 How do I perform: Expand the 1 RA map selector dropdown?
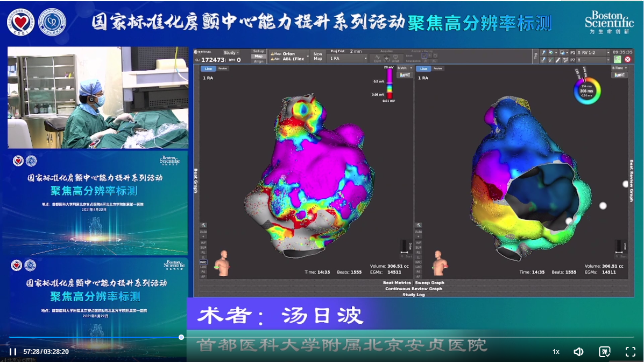point(348,58)
